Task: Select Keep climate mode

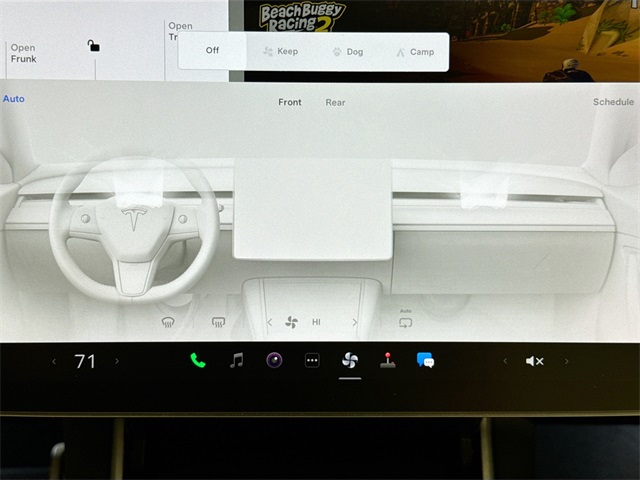Action: 280,51
